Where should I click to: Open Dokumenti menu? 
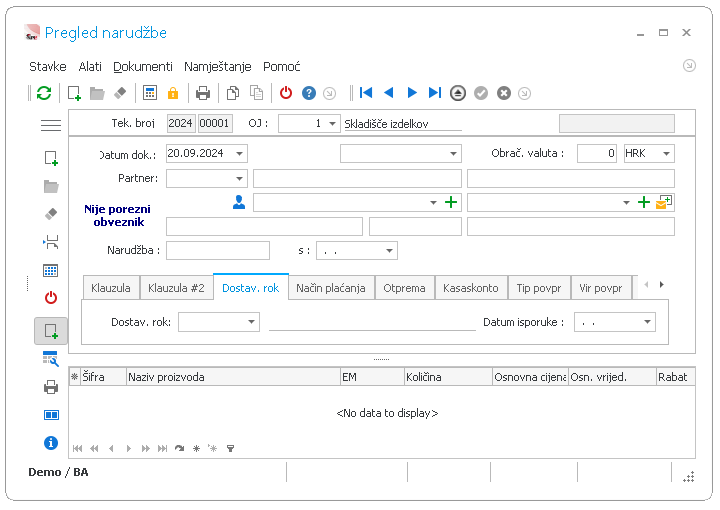pyautogui.click(x=143, y=67)
